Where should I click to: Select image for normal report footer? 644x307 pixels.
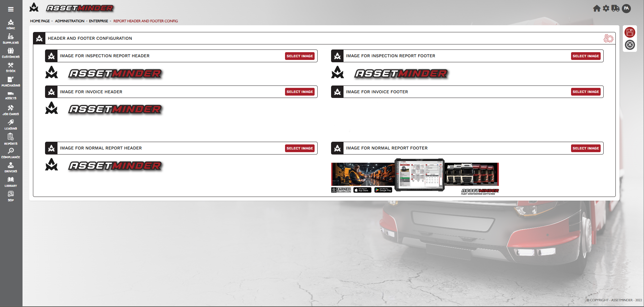click(x=586, y=148)
